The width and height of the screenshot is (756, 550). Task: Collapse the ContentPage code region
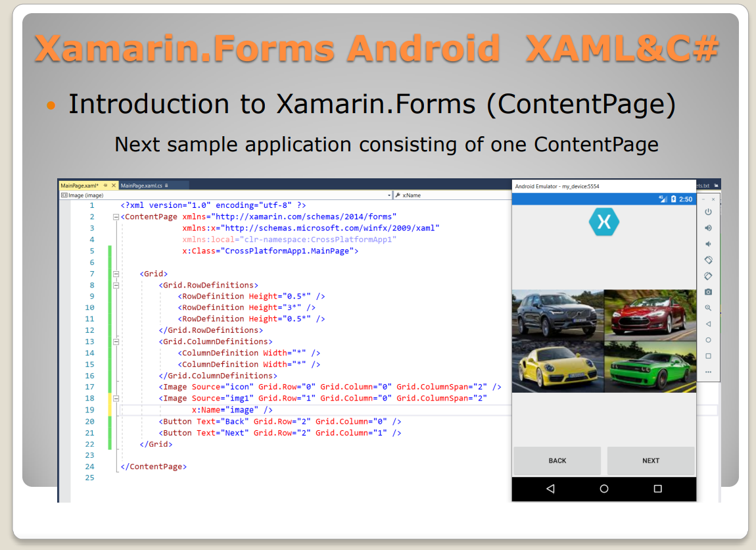pos(116,216)
